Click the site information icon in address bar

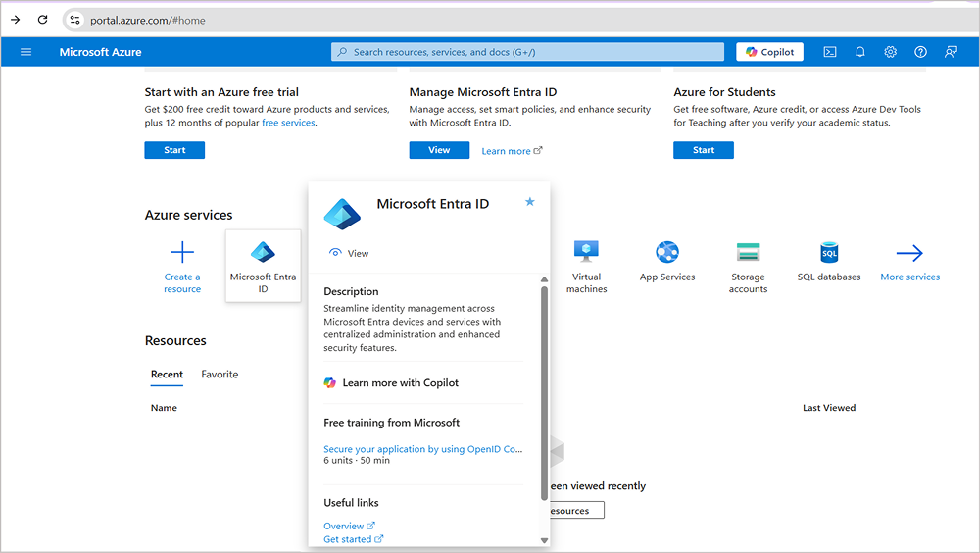pos(75,20)
